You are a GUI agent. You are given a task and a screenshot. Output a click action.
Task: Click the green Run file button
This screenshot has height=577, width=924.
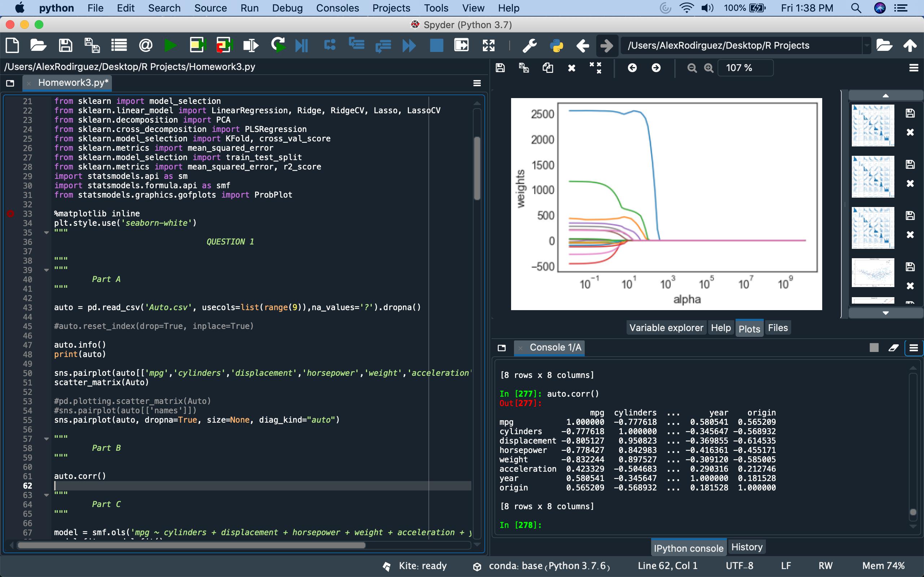point(170,46)
